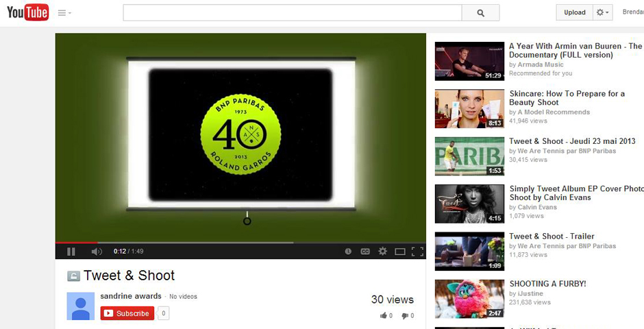Mute the video with speaker icon

[97, 252]
